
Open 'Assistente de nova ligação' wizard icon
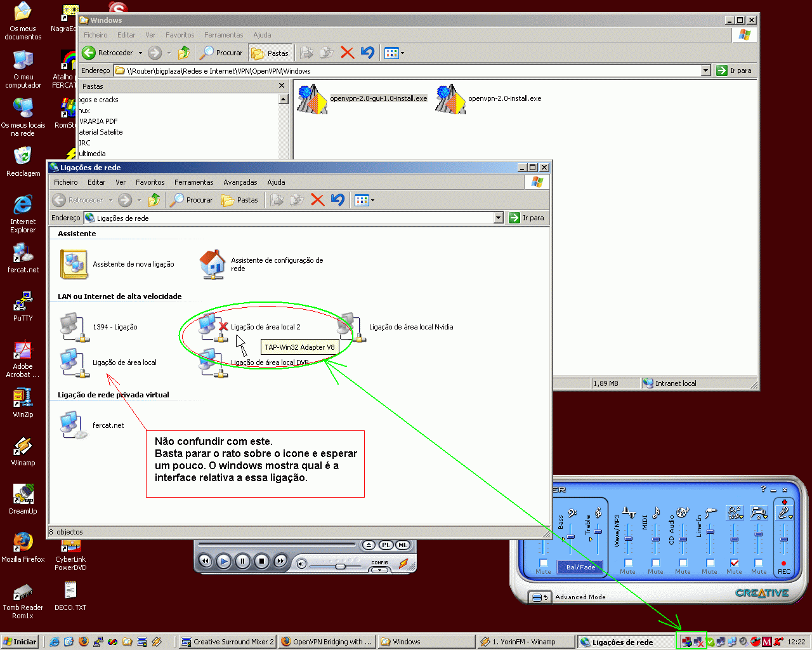coord(74,264)
